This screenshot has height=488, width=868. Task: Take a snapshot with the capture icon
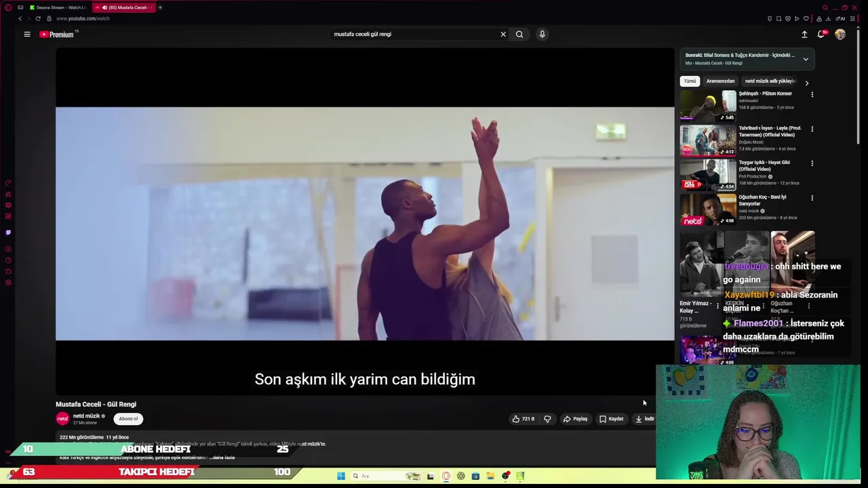coord(778,18)
